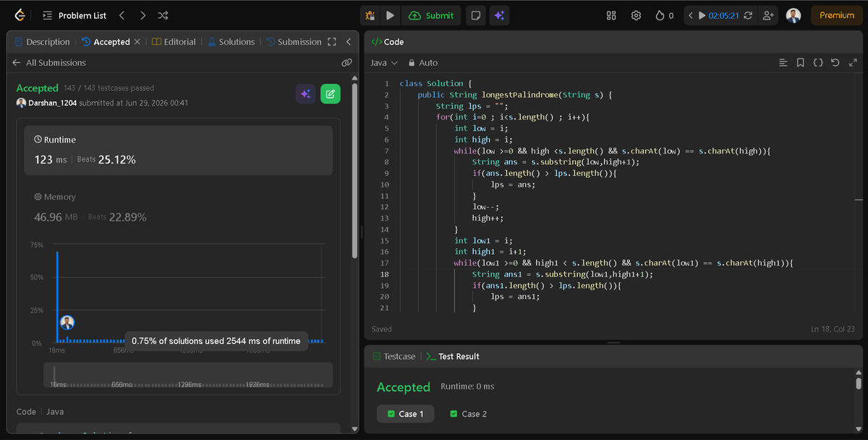Click the curly braces snippet icon

click(x=818, y=63)
